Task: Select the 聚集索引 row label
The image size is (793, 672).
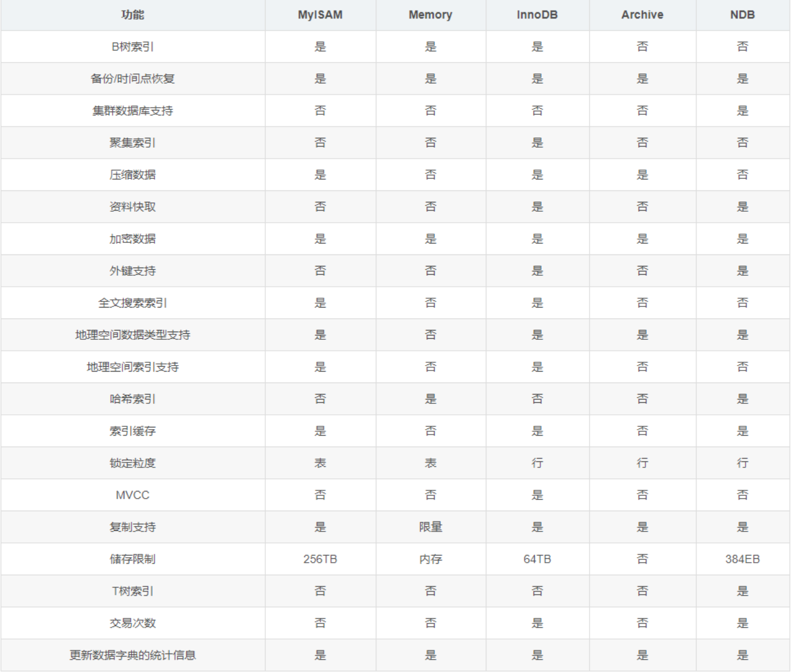Action: [x=132, y=143]
